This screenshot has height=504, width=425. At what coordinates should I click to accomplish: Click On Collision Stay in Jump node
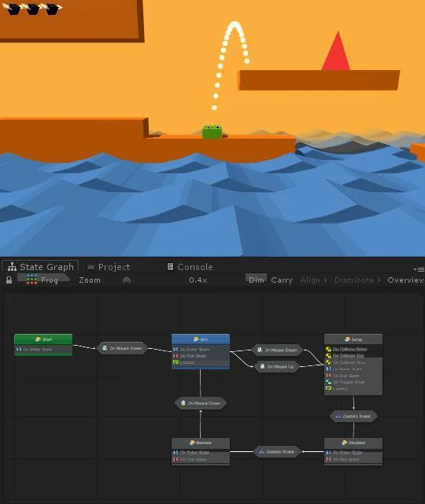click(349, 362)
